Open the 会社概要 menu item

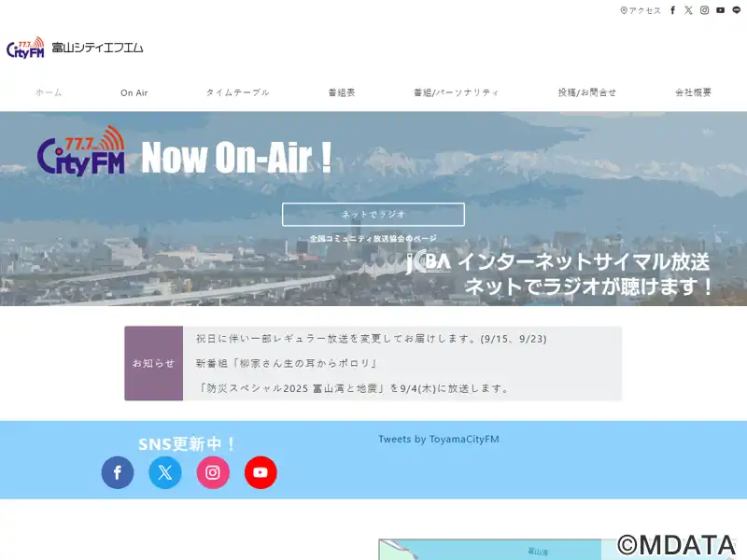[x=693, y=92]
